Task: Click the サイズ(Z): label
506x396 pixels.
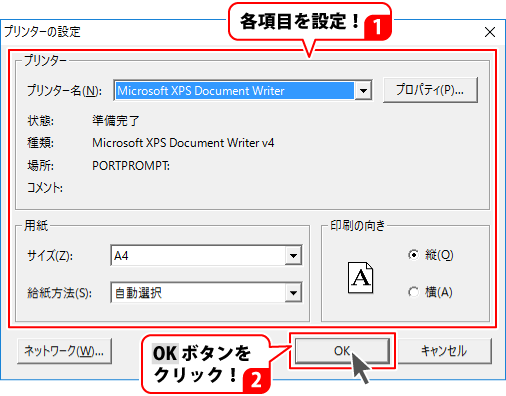Action: (50, 256)
